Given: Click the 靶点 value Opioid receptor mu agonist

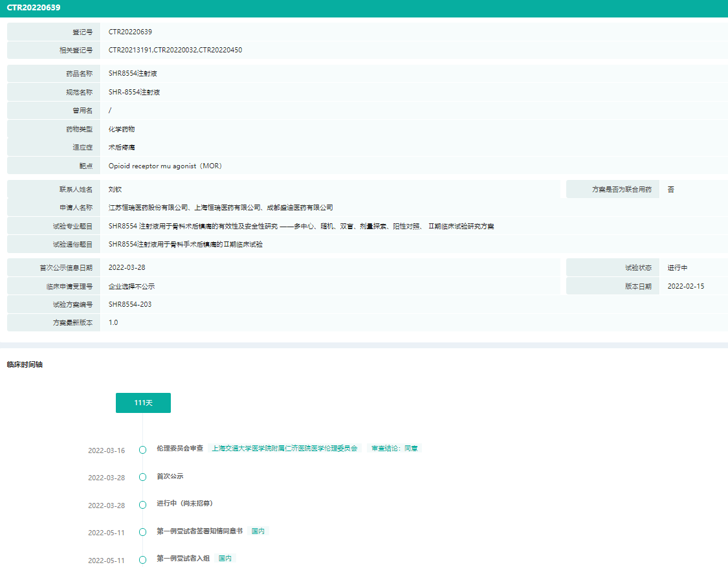Looking at the screenshot, I should (166, 166).
